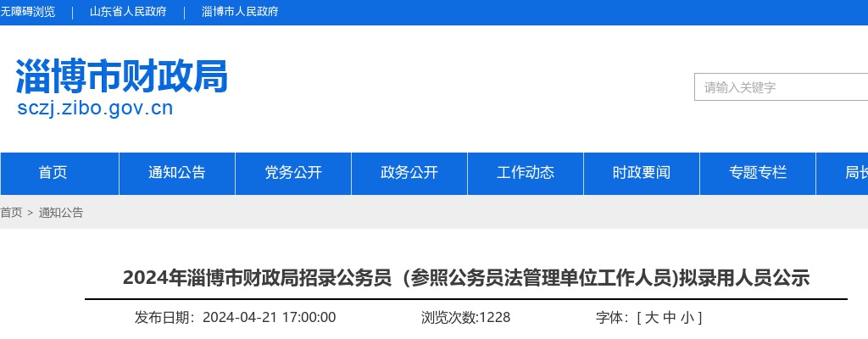Set font size to 小

pyautogui.click(x=687, y=318)
